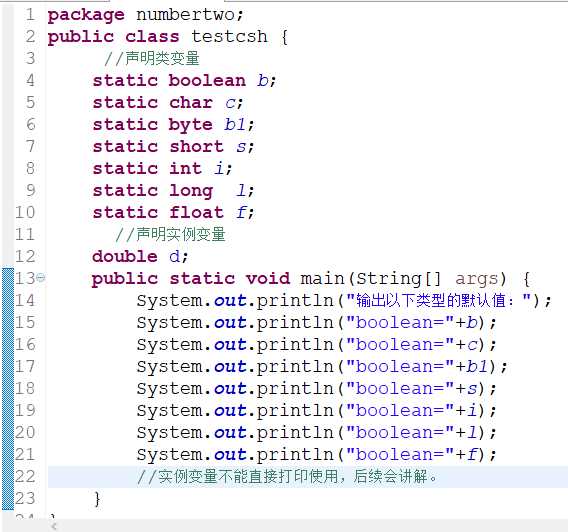
Task: Click the string '输出以下类型的默认值:' on line 14
Action: [x=438, y=300]
